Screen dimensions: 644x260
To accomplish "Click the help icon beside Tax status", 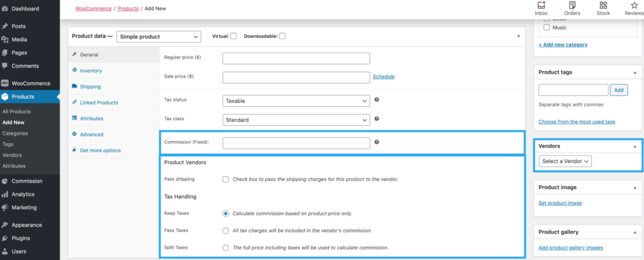I will pyautogui.click(x=377, y=99).
